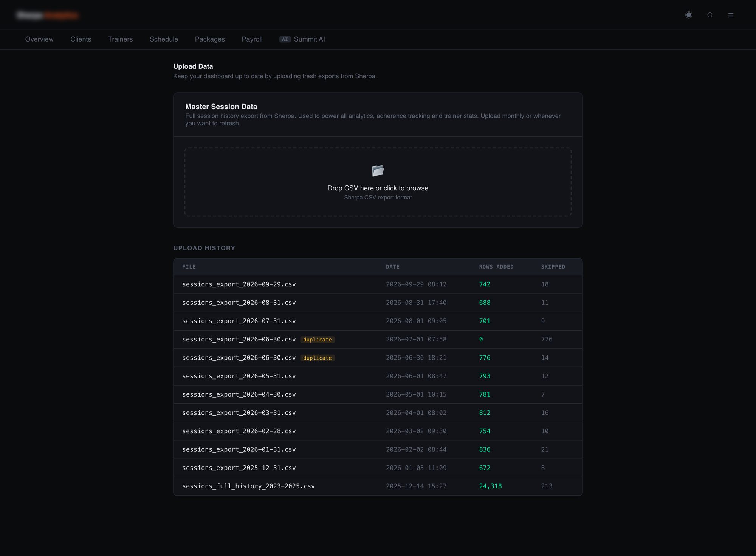This screenshot has width=756, height=556.
Task: Select sessions_export_2026-03-31.csv file name
Action: (x=239, y=413)
